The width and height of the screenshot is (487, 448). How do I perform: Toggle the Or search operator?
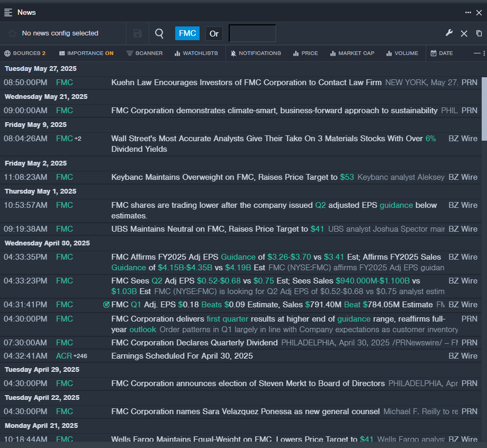214,33
